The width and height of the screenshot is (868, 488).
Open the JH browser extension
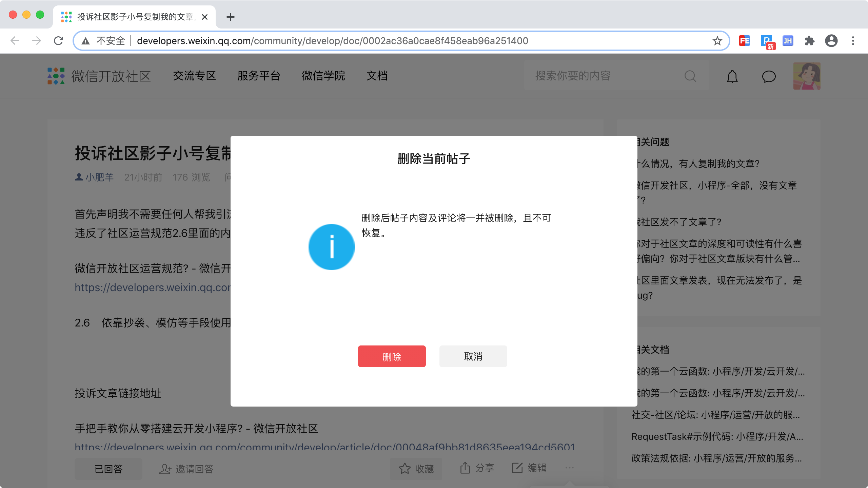click(788, 41)
